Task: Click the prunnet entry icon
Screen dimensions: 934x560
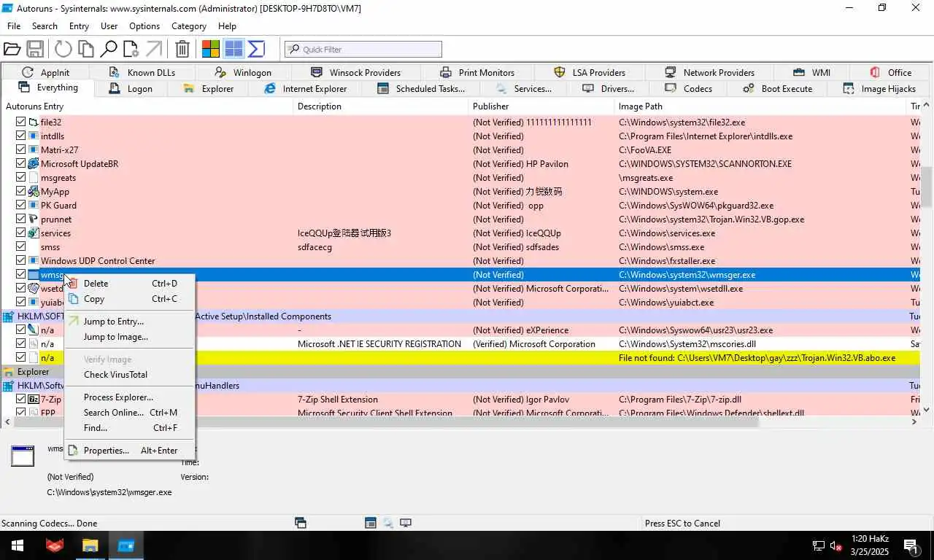Action: (x=33, y=219)
